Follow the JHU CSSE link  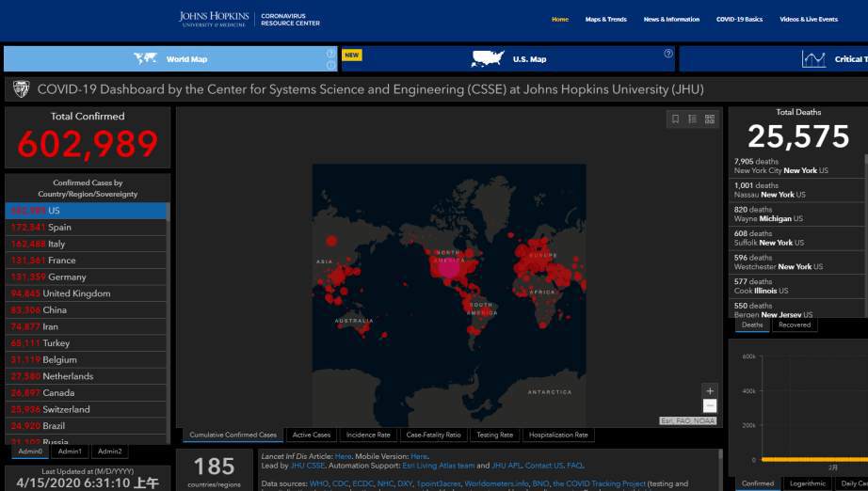pyautogui.click(x=308, y=466)
